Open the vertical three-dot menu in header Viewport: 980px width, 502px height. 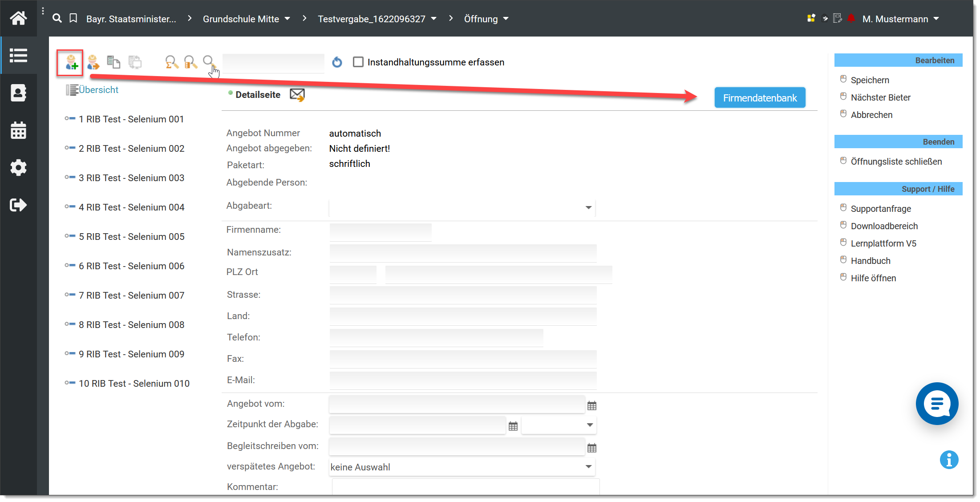point(43,11)
